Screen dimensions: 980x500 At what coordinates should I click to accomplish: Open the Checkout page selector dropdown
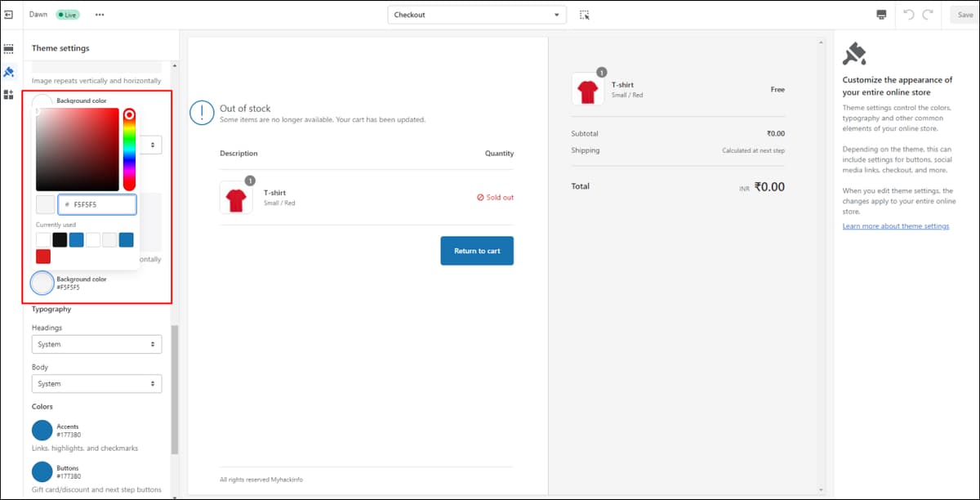tap(477, 15)
